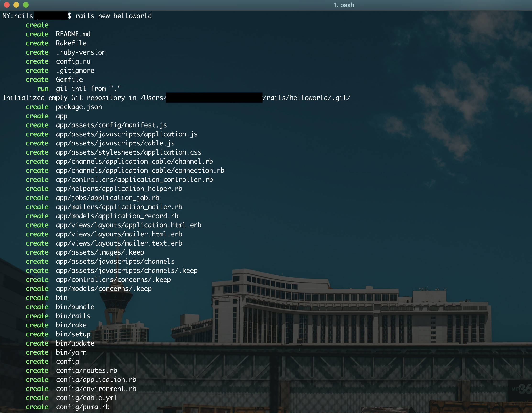
Task: Click the app/assets/config/manifest.js path
Action: (111, 125)
